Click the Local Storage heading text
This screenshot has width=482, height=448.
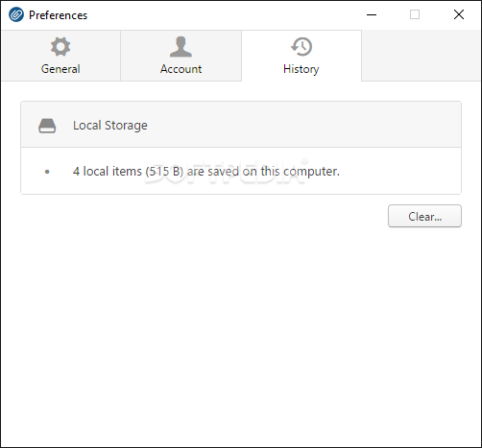pos(110,126)
